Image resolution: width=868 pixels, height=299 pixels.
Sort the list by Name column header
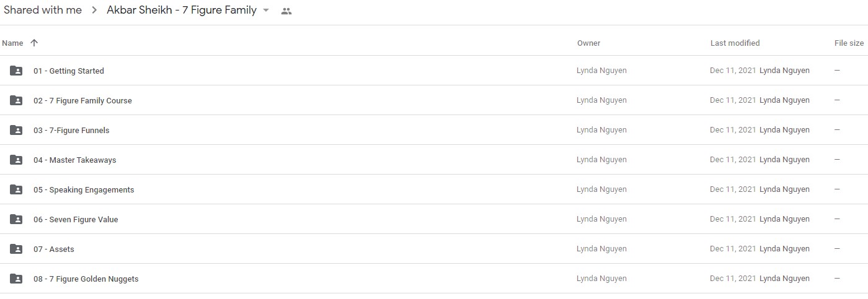tap(12, 43)
